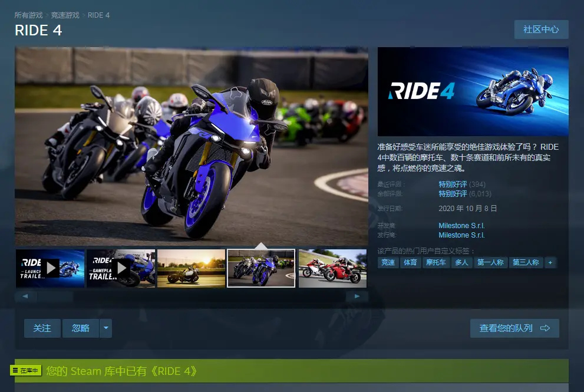Click the RIDE 4 page title
Screen dimensions: 584x392
click(38, 30)
